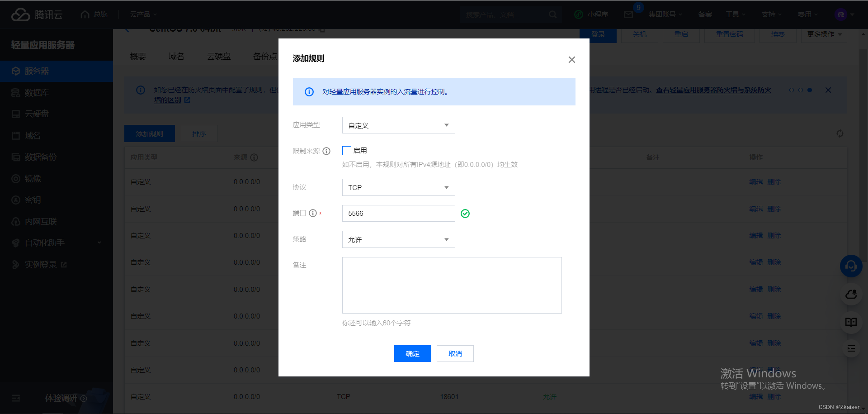Click the 续费 button
Image resolution: width=868 pixels, height=414 pixels.
(x=778, y=34)
